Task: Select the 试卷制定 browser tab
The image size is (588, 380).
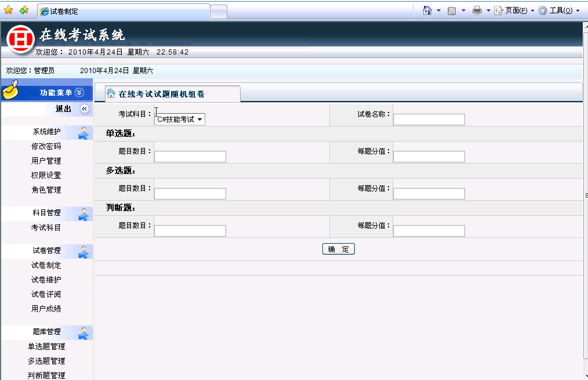Action: (x=124, y=12)
